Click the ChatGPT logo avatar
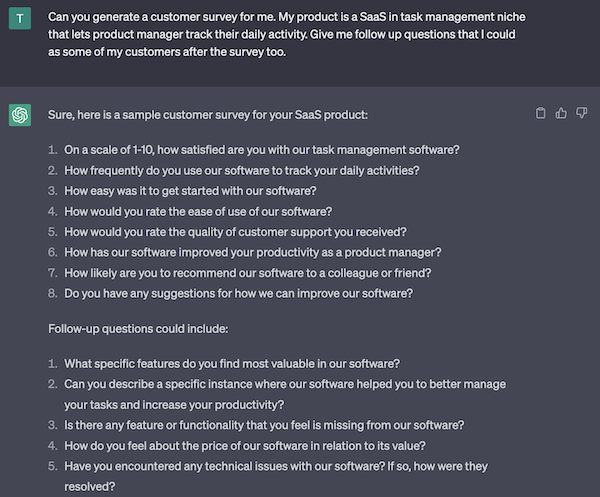Screen dimensions: 600x497 click(19, 115)
